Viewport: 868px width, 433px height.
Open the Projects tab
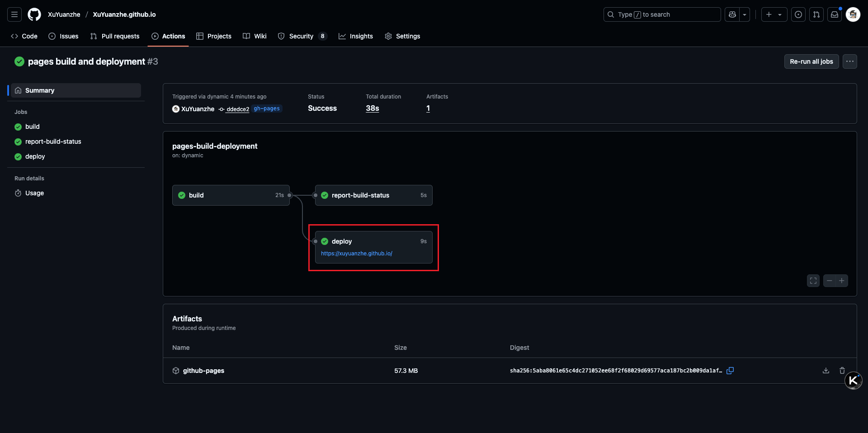214,36
